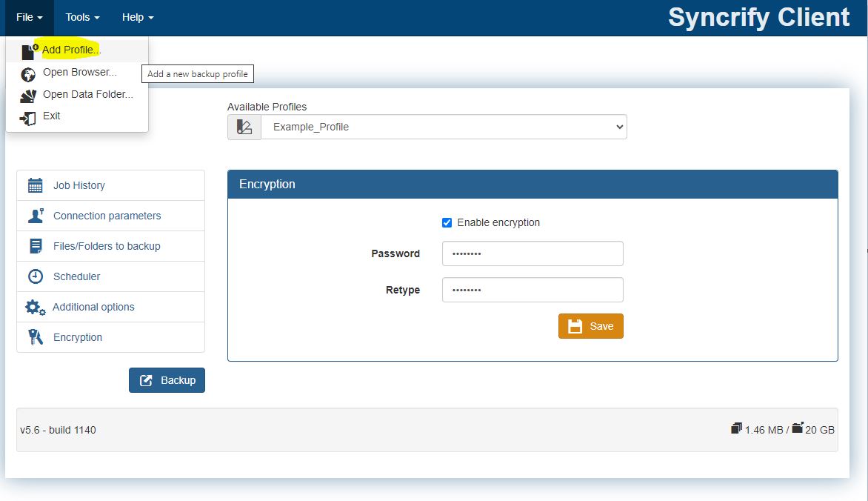Screen dimensions: 868x501
Task: Select Open Data Folder... menu entry
Action: 77,94
